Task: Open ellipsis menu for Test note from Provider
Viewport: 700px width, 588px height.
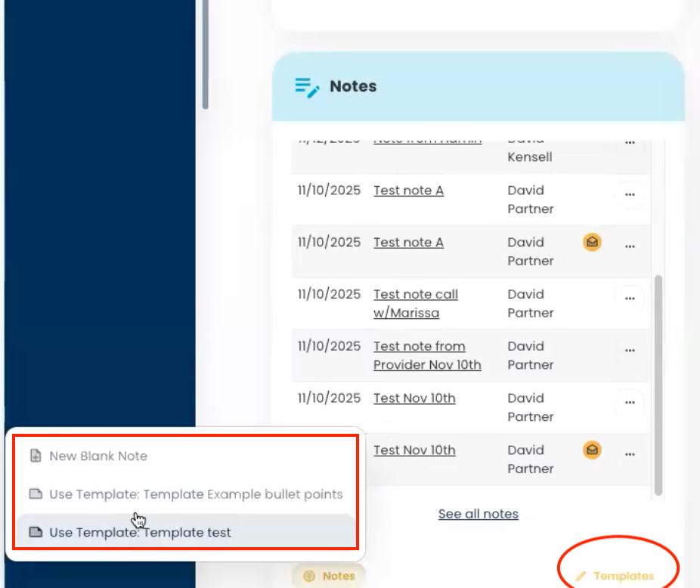Action: (629, 351)
